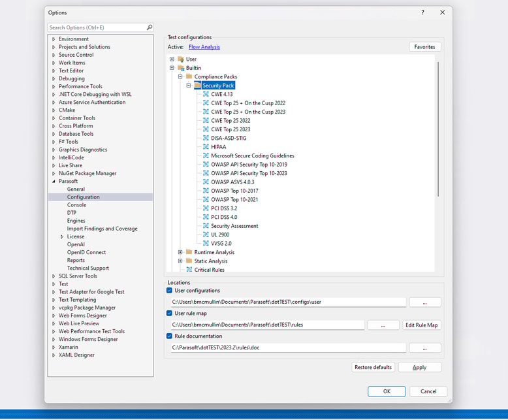
Task: Open the Technical Support page
Action: 87,268
